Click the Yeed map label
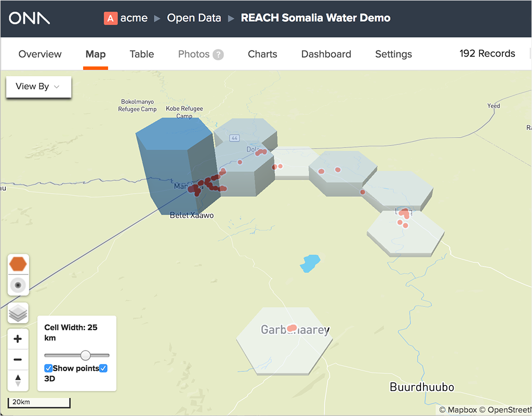This screenshot has width=532, height=416. coord(494,106)
